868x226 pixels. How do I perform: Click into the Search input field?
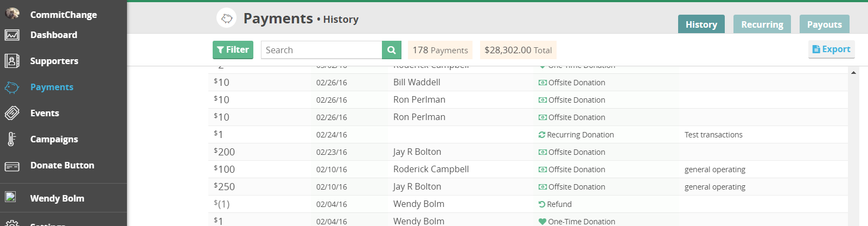(321, 50)
